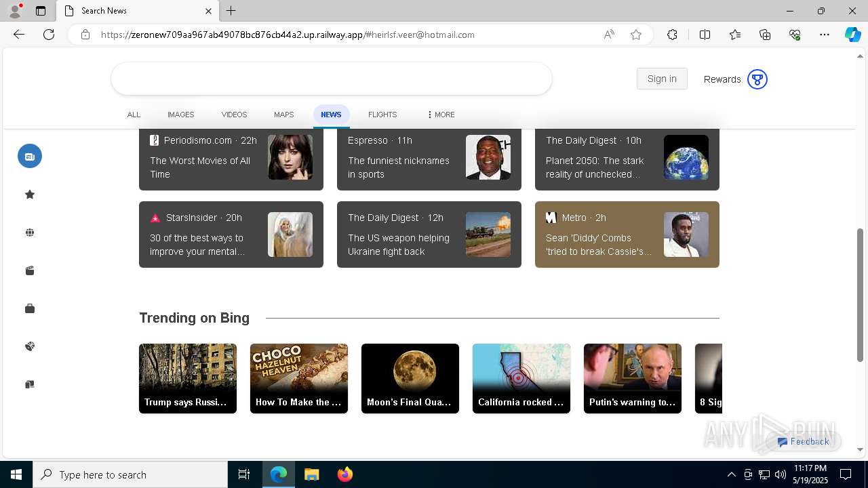The image size is (868, 488).
Task: Switch to the VIDEOS search tab
Action: 234,115
